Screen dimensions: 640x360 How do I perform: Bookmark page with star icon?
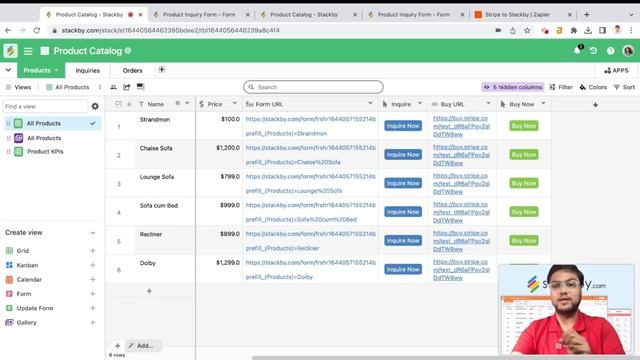(x=527, y=30)
